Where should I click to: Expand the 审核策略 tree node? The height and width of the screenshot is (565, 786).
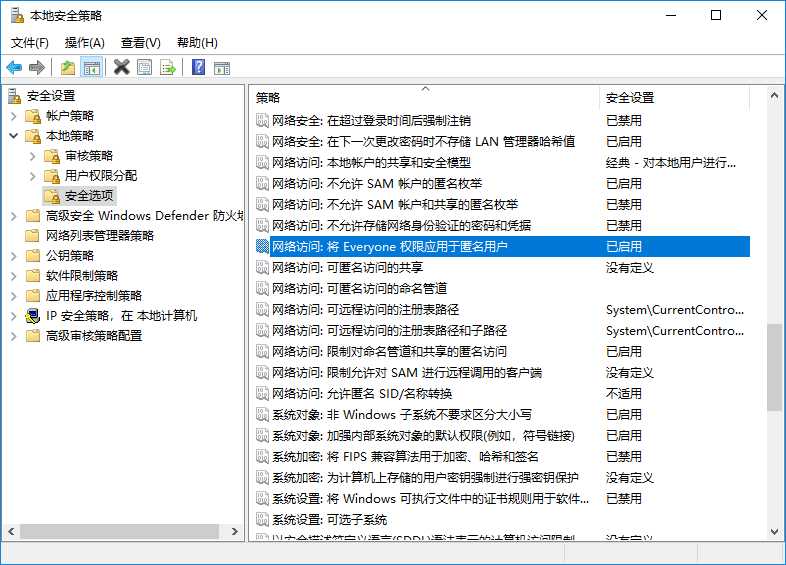coord(33,156)
